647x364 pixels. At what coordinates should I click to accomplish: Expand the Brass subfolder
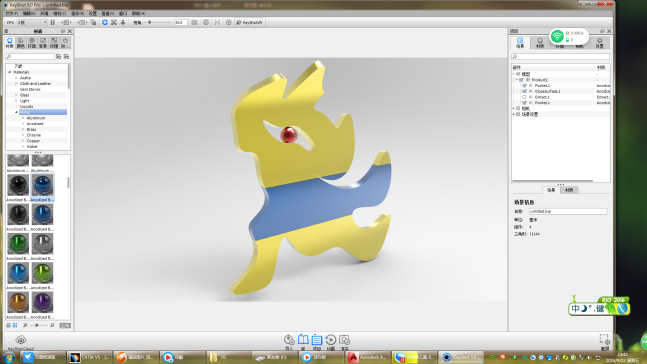[23, 130]
